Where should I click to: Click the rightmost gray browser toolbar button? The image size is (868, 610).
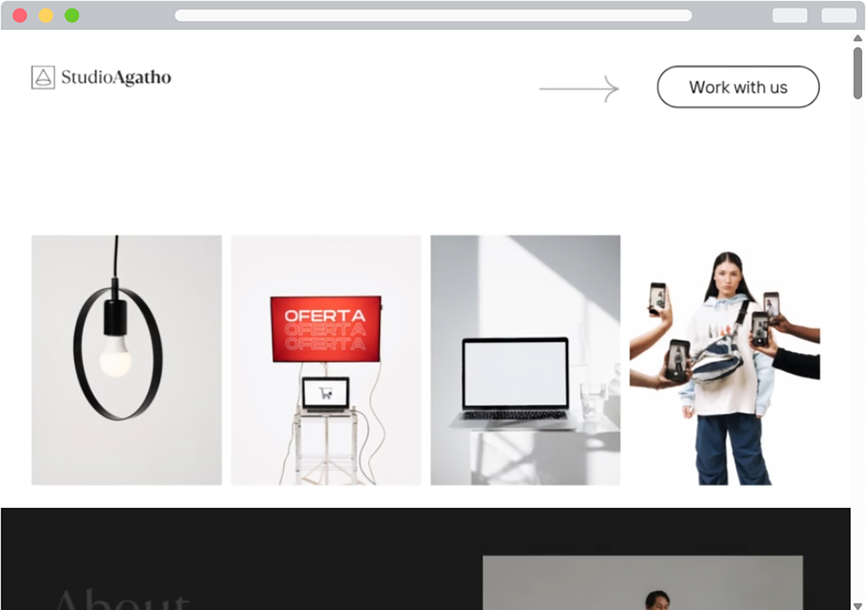839,16
